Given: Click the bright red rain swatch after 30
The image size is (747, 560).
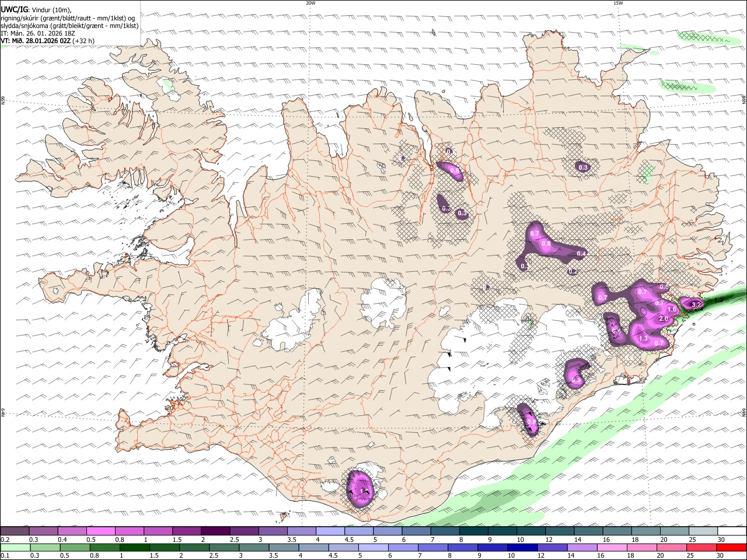Looking at the screenshot, I should pos(731,547).
